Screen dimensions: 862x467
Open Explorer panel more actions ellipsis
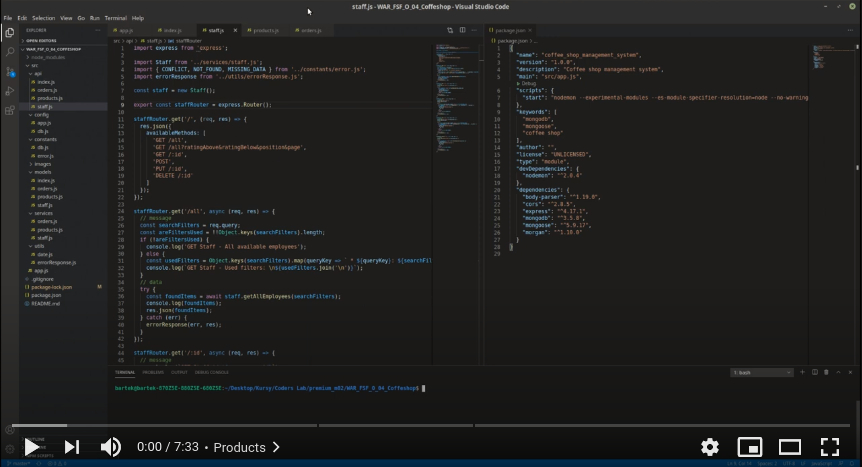(98, 30)
